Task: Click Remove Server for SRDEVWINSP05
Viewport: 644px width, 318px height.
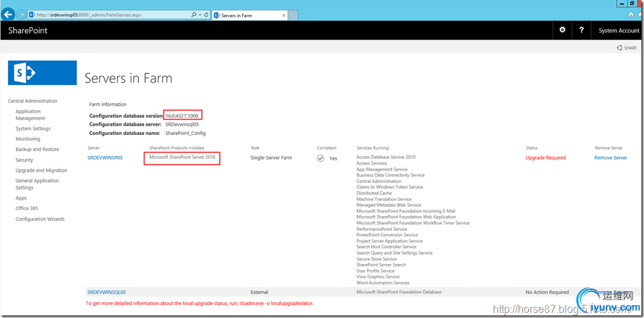Action: coord(610,158)
